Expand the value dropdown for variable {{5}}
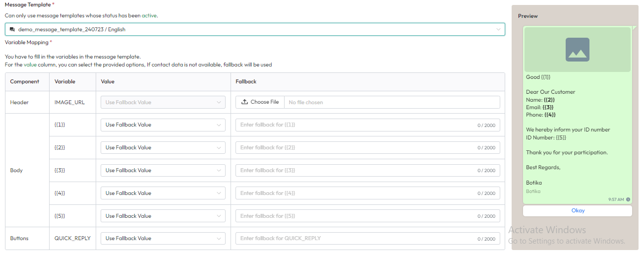 [x=163, y=216]
